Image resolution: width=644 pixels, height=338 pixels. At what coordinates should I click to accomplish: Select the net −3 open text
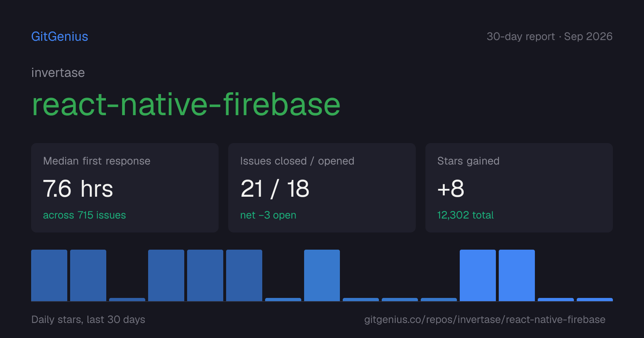pyautogui.click(x=268, y=215)
